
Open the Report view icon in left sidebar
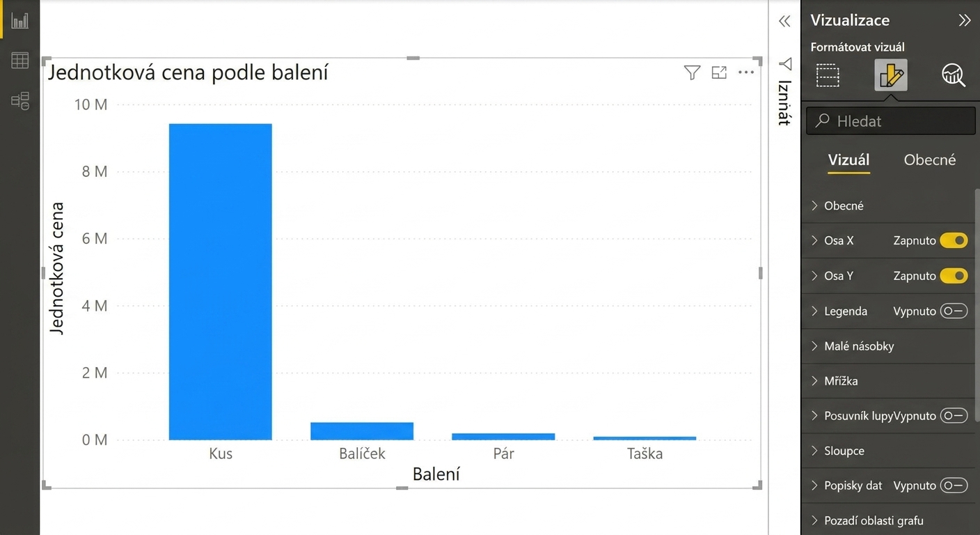[20, 20]
